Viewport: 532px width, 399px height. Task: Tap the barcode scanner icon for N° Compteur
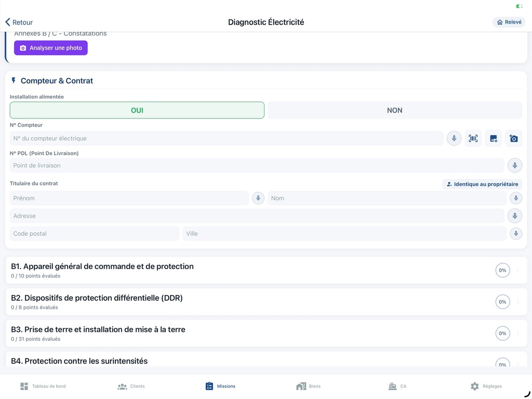coord(473,139)
